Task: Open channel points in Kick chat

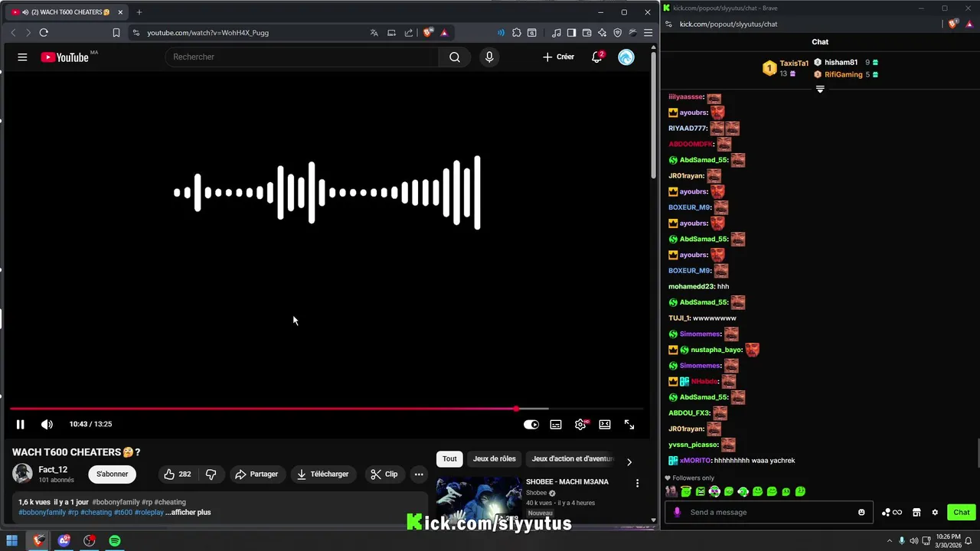Action: click(892, 512)
